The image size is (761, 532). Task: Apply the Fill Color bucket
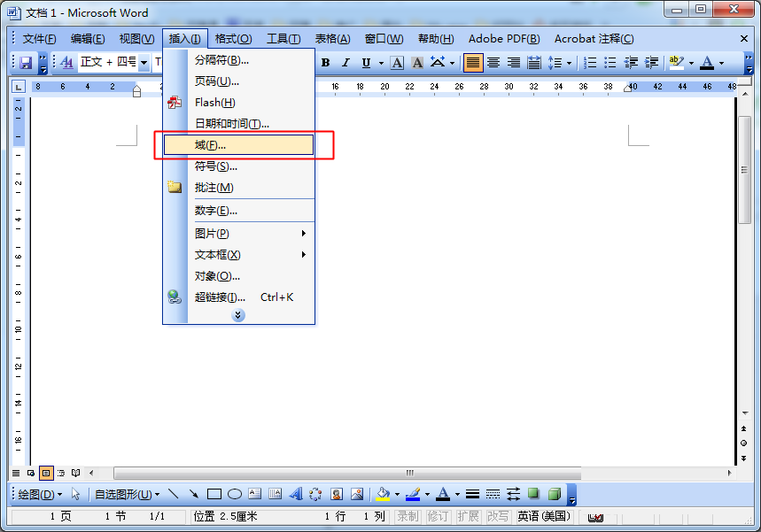(383, 494)
